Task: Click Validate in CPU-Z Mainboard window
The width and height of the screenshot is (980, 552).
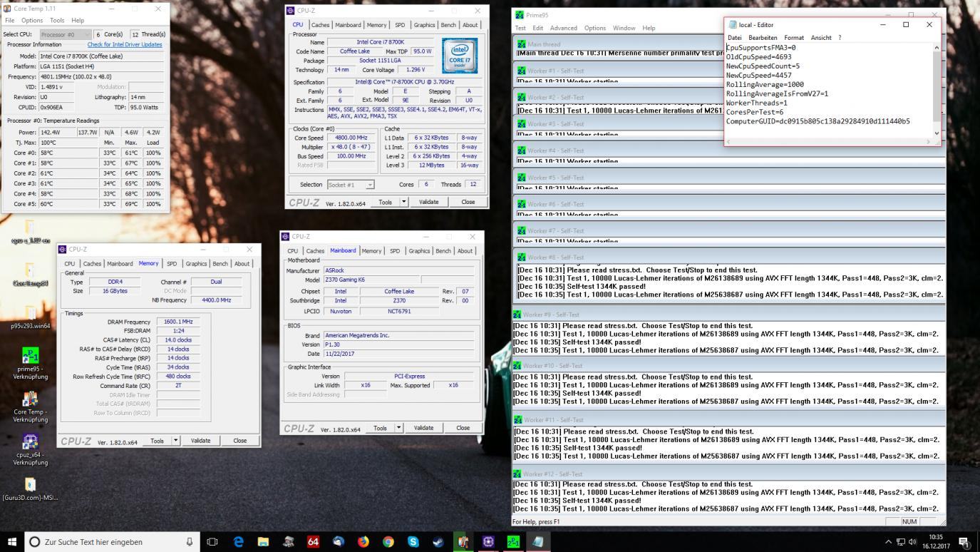Action: (x=424, y=428)
